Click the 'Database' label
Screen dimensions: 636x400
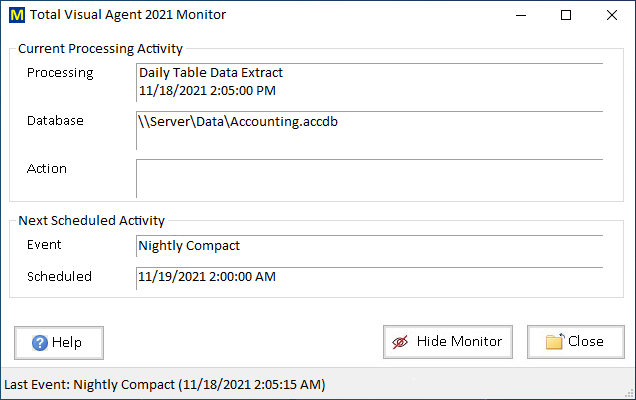[x=55, y=121]
